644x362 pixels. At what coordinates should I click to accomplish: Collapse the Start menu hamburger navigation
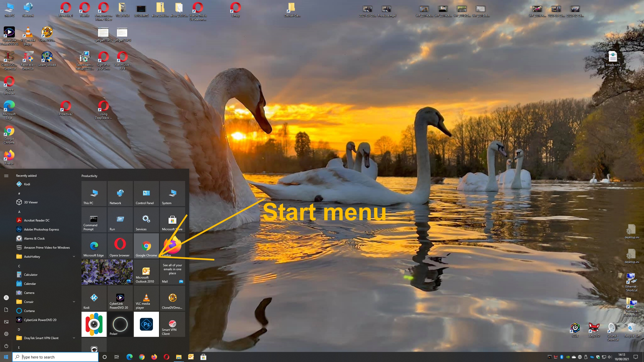pyautogui.click(x=6, y=176)
